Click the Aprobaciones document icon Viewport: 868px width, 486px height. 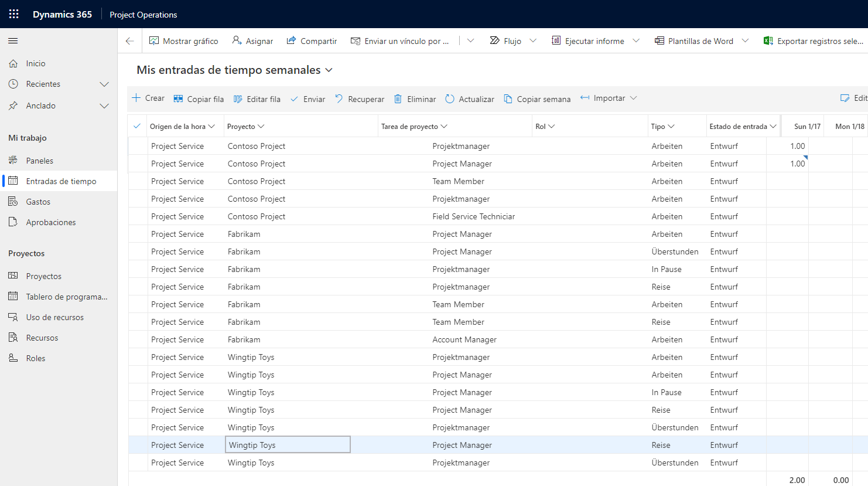(13, 222)
